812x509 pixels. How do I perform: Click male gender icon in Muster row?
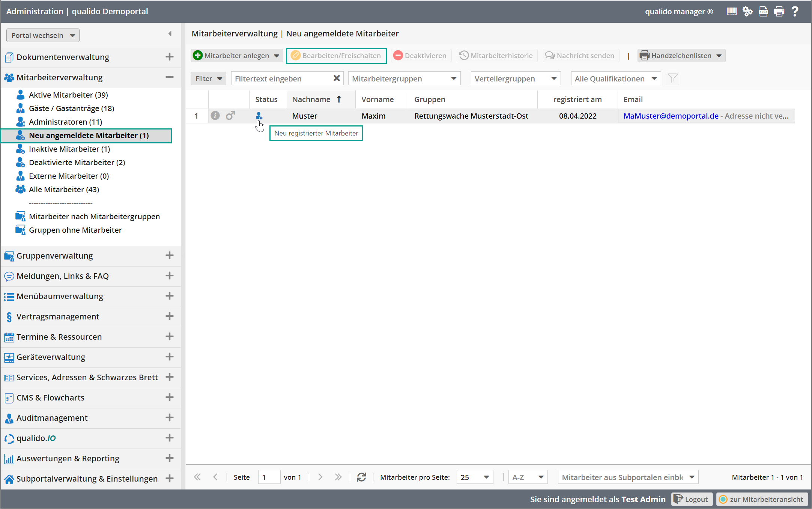pyautogui.click(x=230, y=116)
